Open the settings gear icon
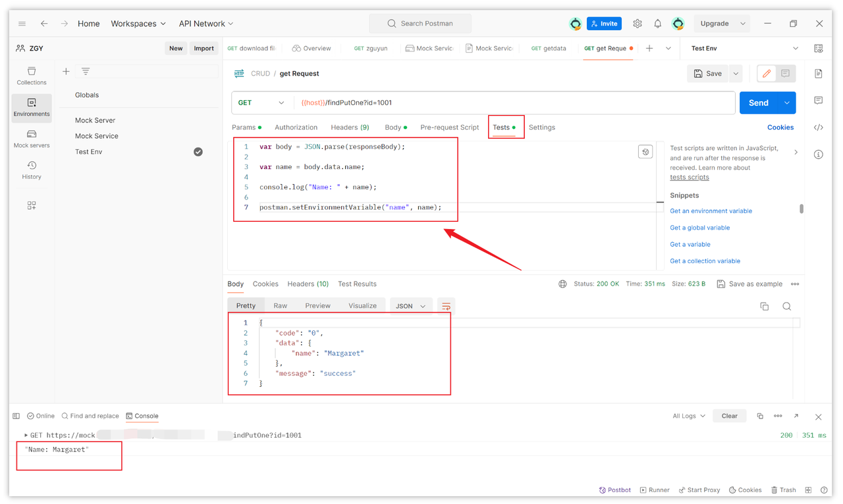843x504 pixels. [x=638, y=24]
